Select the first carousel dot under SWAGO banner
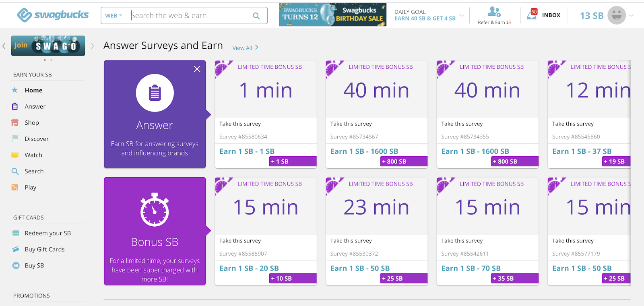This screenshot has height=306, width=644. tap(45, 60)
